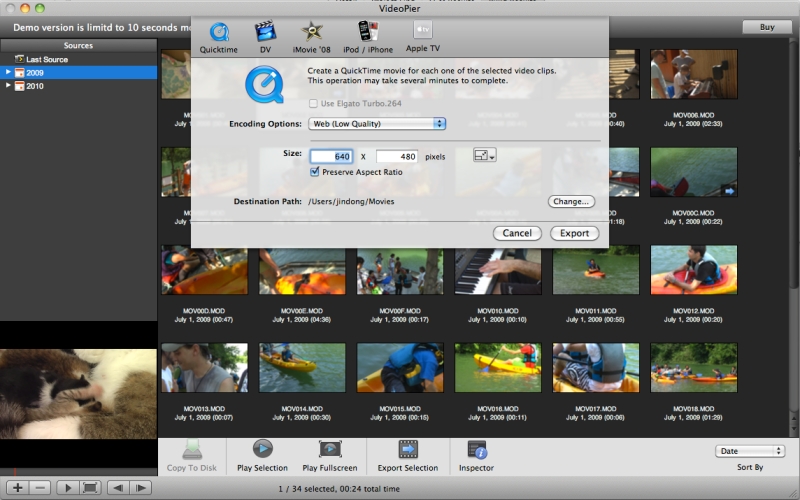This screenshot has height=500, width=800.
Task: Open the size presets dropdown icon
Action: pyautogui.click(x=484, y=155)
